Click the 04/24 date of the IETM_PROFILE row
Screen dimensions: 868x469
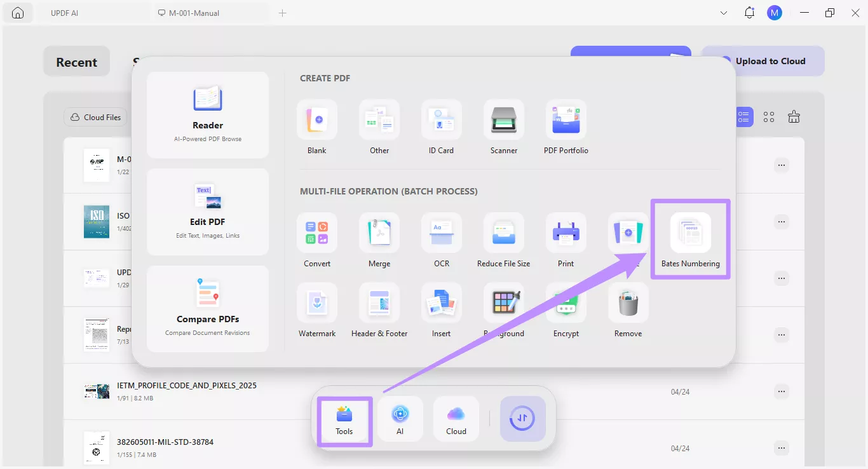680,392
